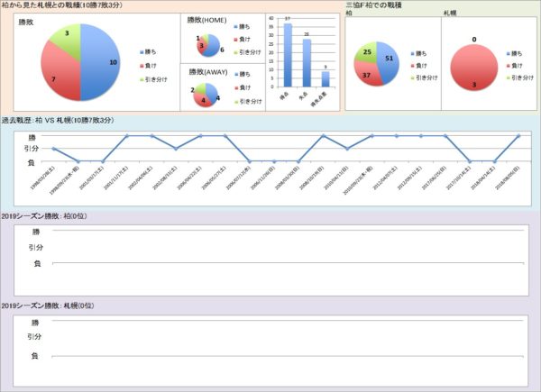Select the blue 10-win slice in main pie
This screenshot has width=541, height=392.
coord(102,62)
